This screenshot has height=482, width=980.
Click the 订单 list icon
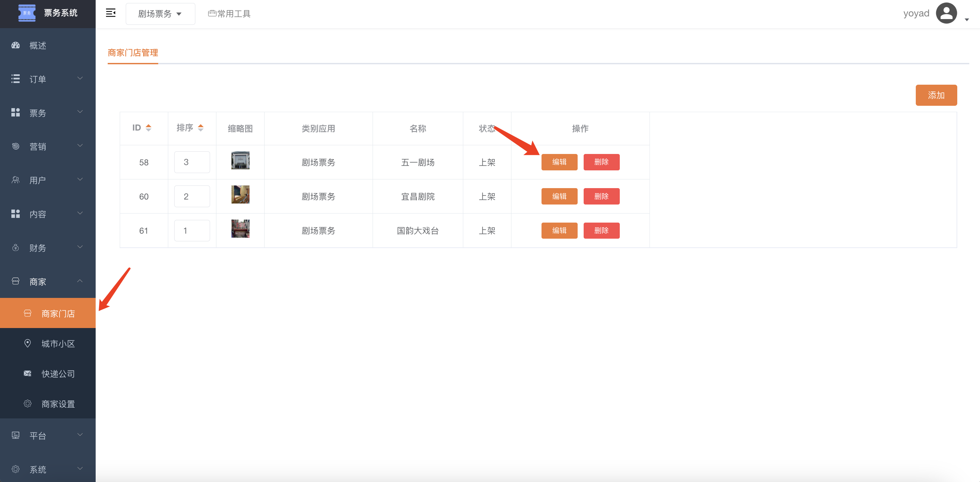pyautogui.click(x=16, y=79)
